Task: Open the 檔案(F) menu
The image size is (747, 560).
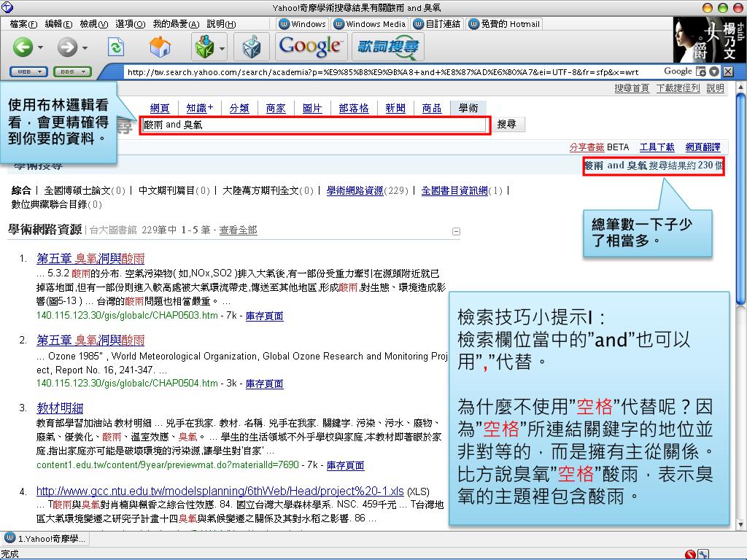Action: tap(24, 24)
